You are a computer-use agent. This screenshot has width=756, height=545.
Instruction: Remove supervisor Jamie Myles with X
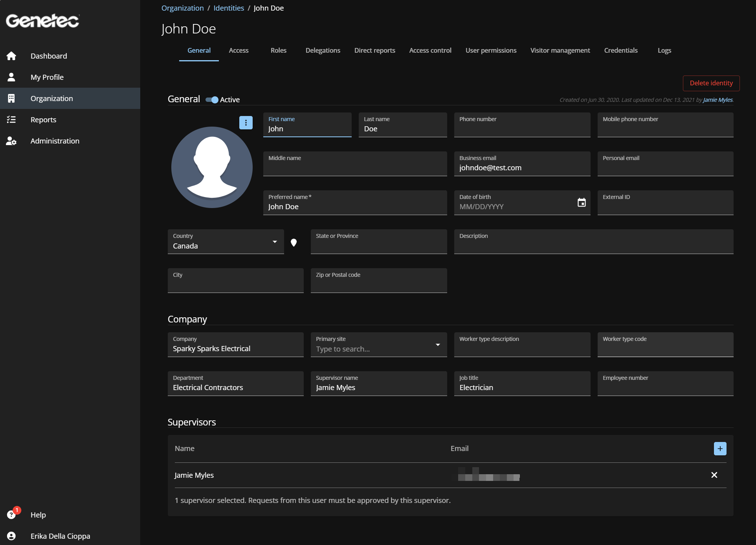coord(714,475)
